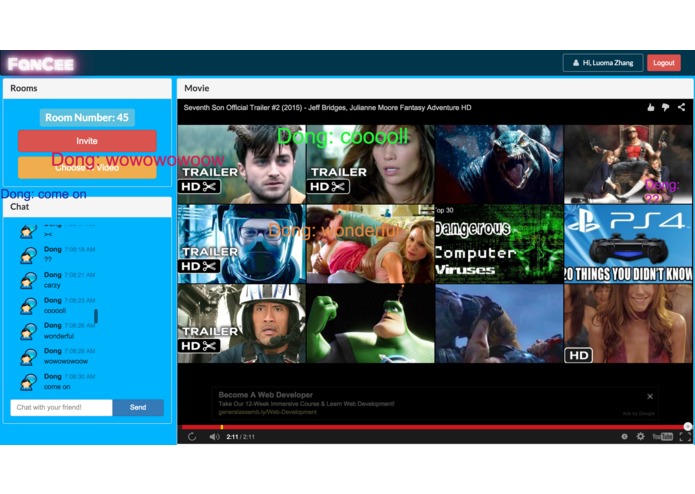Toggle fullscreen on the video player
Image resolution: width=695 pixels, height=494 pixels.
coord(684,437)
